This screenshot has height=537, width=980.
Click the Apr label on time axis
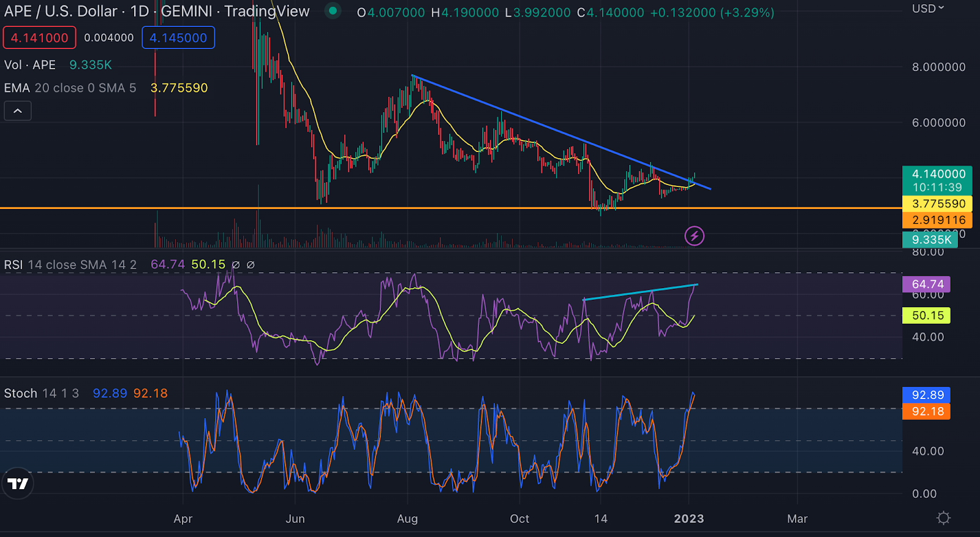(183, 519)
